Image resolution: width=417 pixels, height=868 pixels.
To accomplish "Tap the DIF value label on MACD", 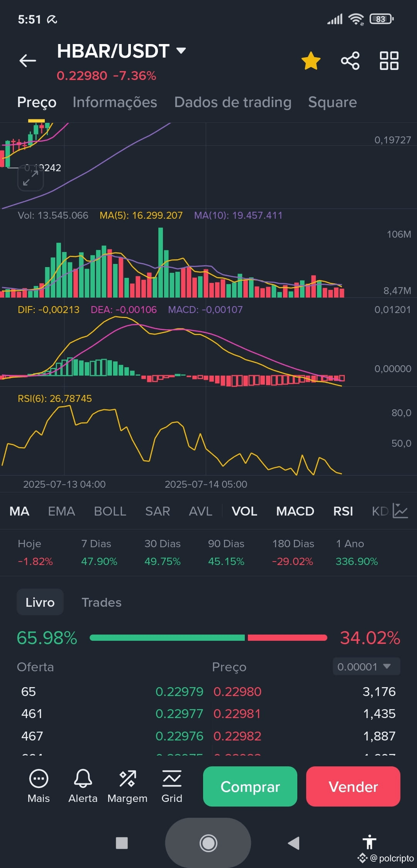I will pos(49,310).
